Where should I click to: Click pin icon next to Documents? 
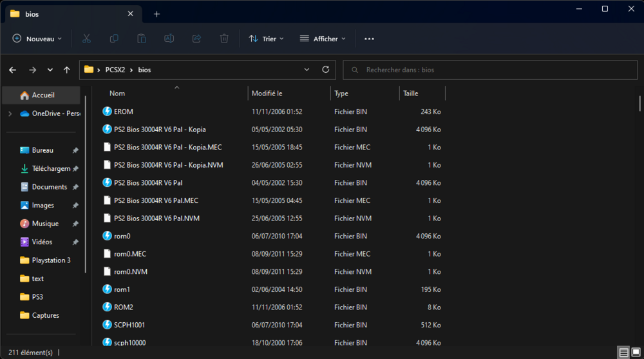75,187
